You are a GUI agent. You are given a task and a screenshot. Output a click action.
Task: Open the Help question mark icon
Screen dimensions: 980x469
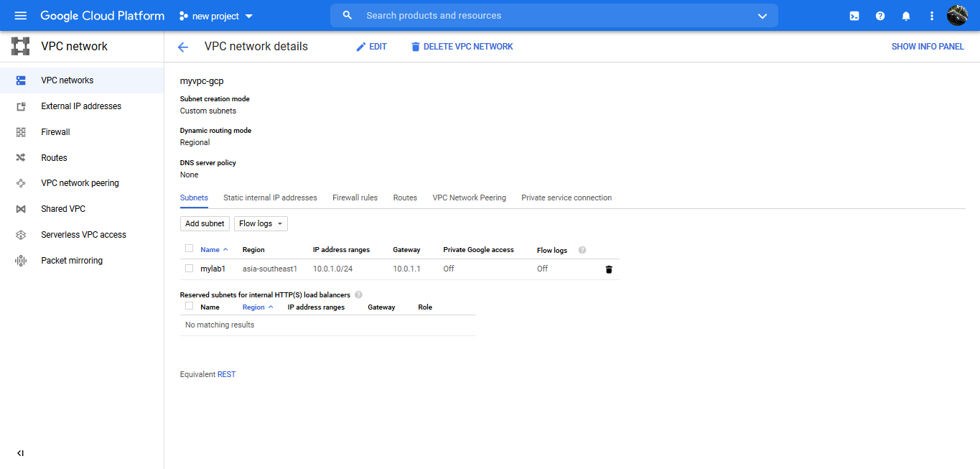[x=880, y=16]
